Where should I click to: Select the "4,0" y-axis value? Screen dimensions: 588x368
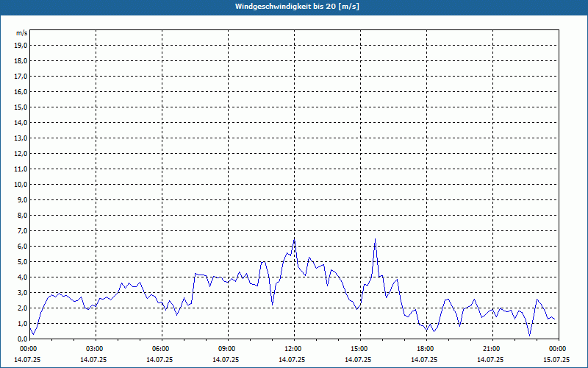pyautogui.click(x=23, y=277)
